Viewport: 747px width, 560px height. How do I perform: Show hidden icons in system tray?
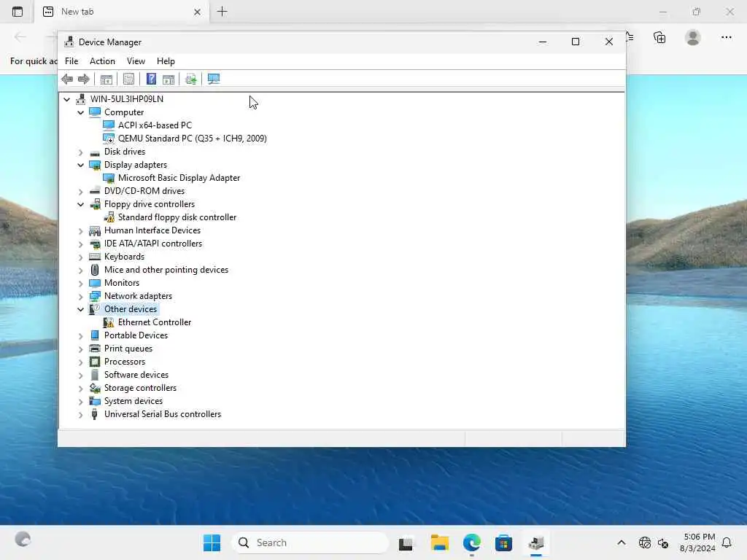(x=622, y=542)
